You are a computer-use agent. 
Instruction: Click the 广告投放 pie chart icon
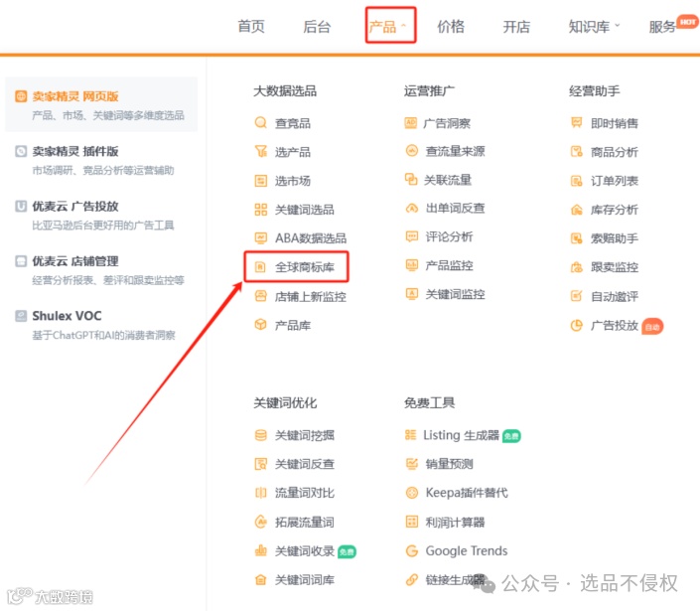pyautogui.click(x=577, y=325)
